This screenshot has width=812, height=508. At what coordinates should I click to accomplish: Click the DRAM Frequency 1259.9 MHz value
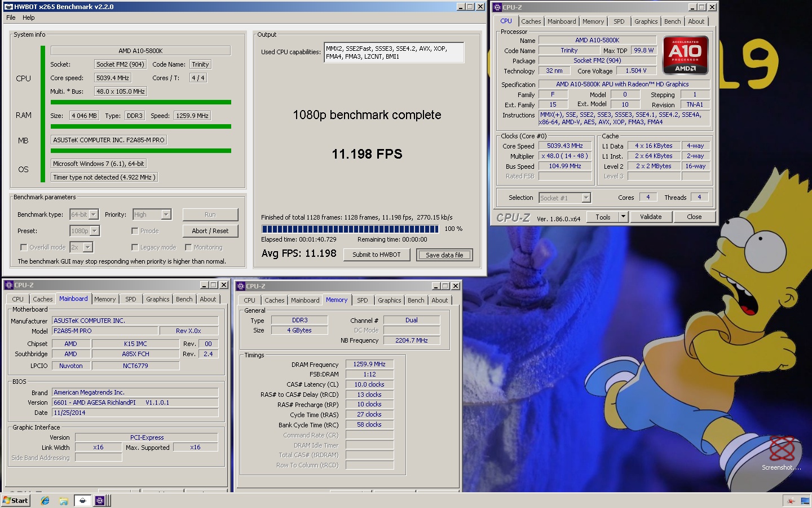coord(369,364)
